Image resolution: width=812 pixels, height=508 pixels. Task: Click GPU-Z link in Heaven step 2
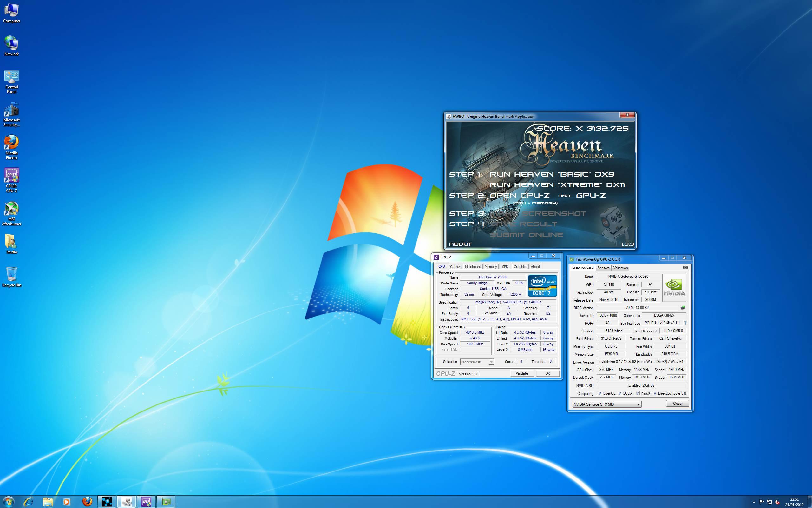(x=591, y=195)
